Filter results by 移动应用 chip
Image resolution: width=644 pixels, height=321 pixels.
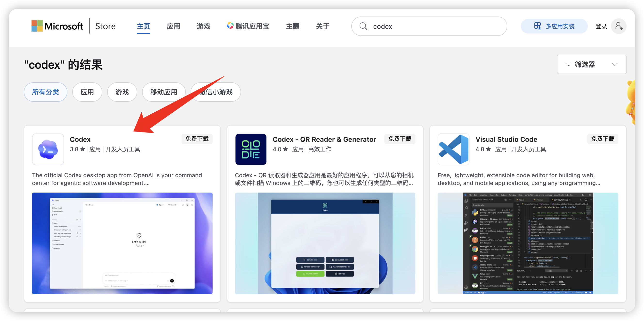164,92
